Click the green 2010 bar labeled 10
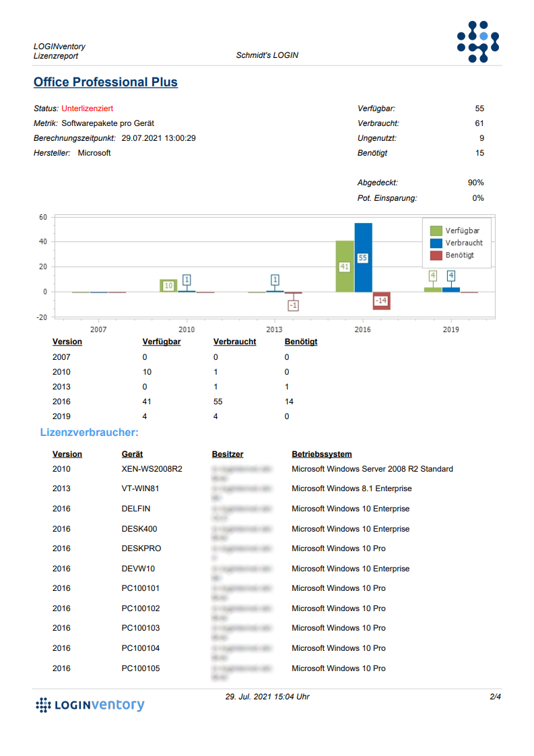This screenshot has width=534, height=756. pos(168,286)
